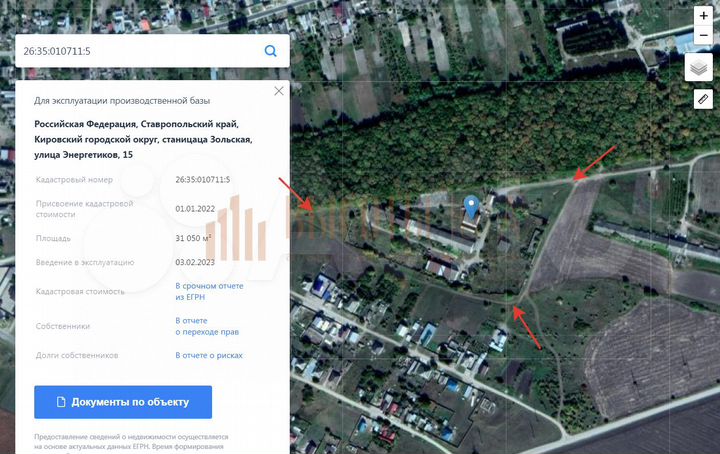This screenshot has width=720, height=454.
Task: Open 'В отчете о рисках' link
Action: 209,355
